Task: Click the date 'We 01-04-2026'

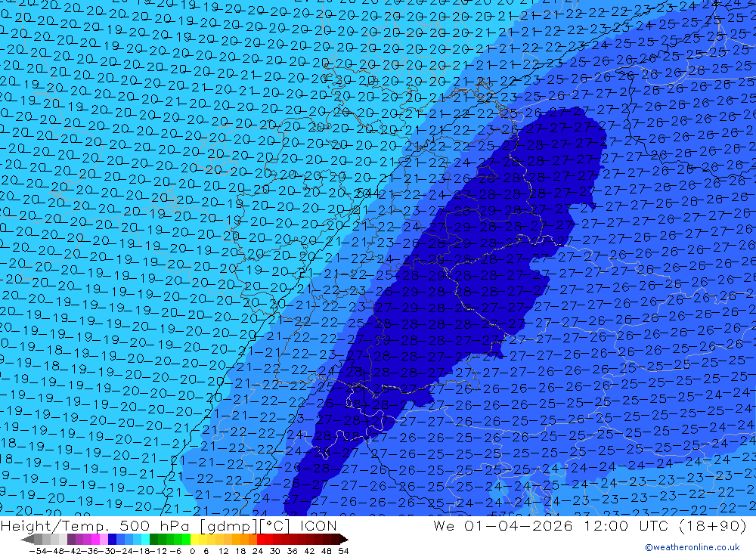Action: click(x=503, y=525)
